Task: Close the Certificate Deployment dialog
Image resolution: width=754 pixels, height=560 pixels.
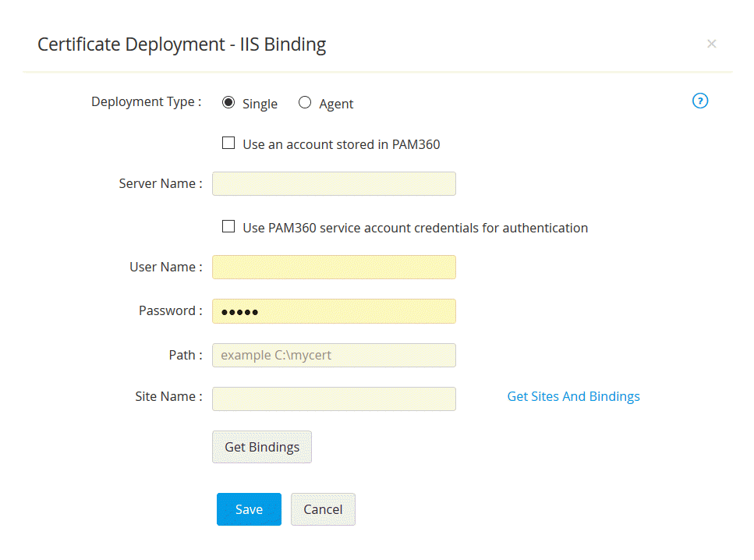Action: click(x=711, y=44)
